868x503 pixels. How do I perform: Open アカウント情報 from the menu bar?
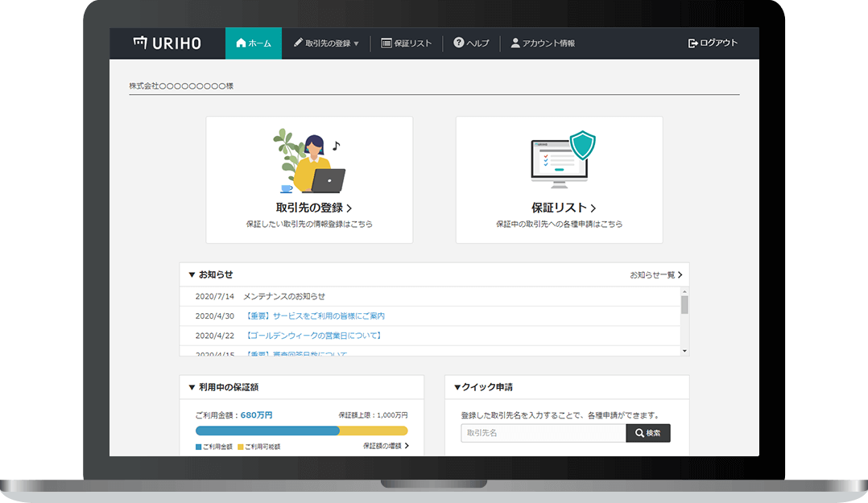click(548, 43)
